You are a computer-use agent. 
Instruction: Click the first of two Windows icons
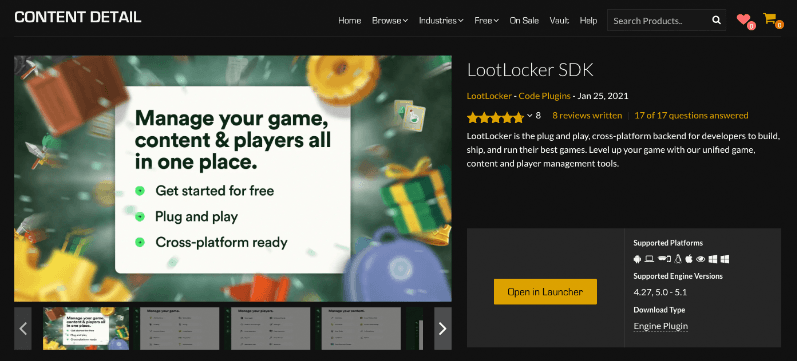[x=713, y=259]
